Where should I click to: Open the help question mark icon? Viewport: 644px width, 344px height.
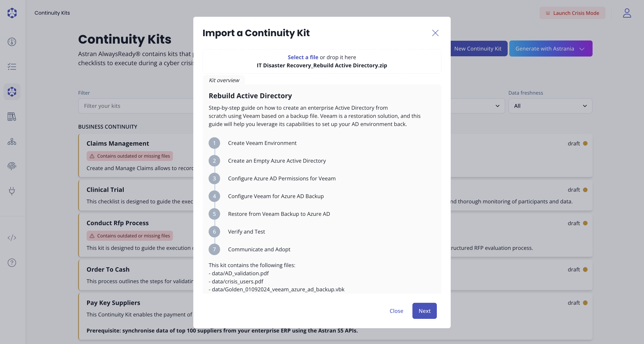[x=12, y=263]
